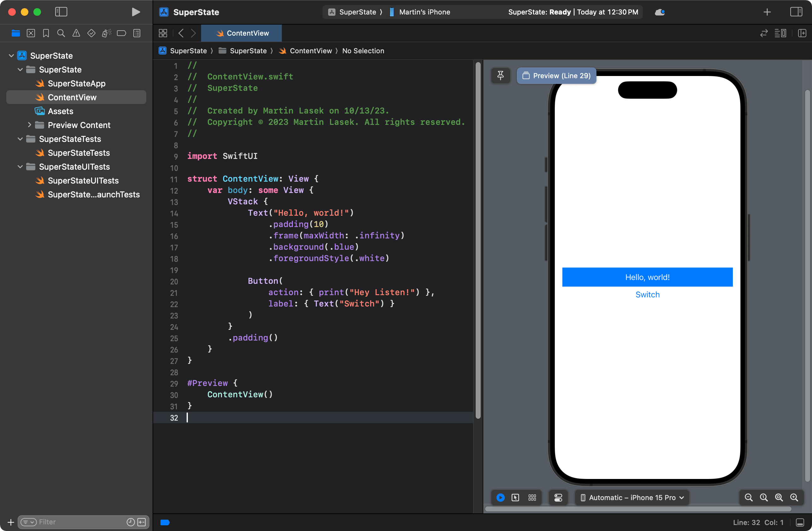Open the Test navigator diamond icon

point(91,33)
